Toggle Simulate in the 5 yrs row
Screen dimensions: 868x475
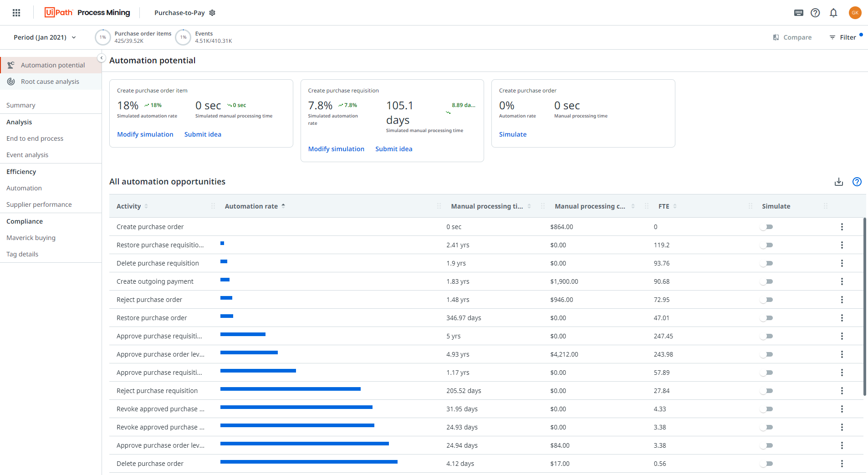coord(766,336)
